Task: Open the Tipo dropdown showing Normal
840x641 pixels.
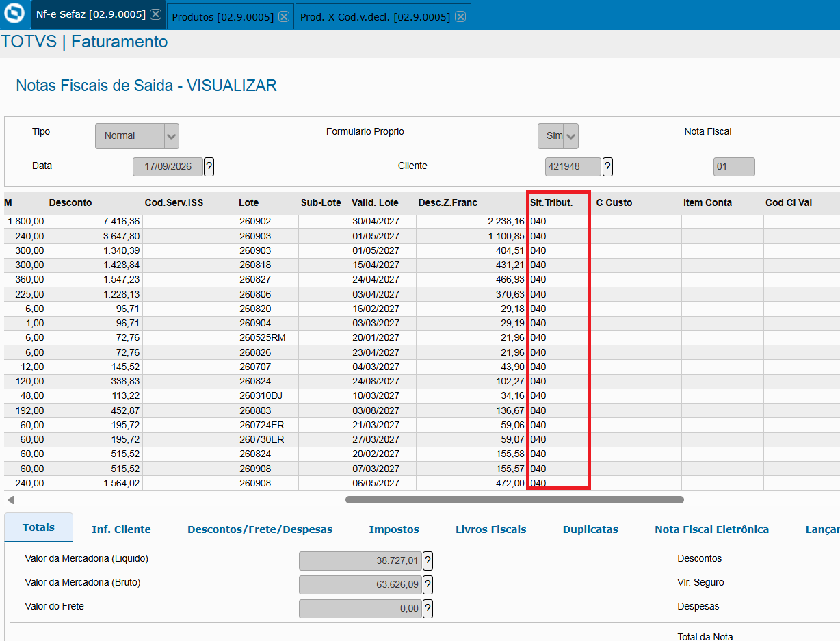Action: pos(137,136)
